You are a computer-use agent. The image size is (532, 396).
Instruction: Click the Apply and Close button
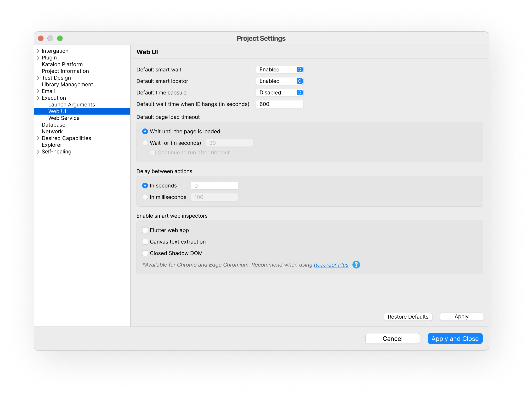click(455, 338)
